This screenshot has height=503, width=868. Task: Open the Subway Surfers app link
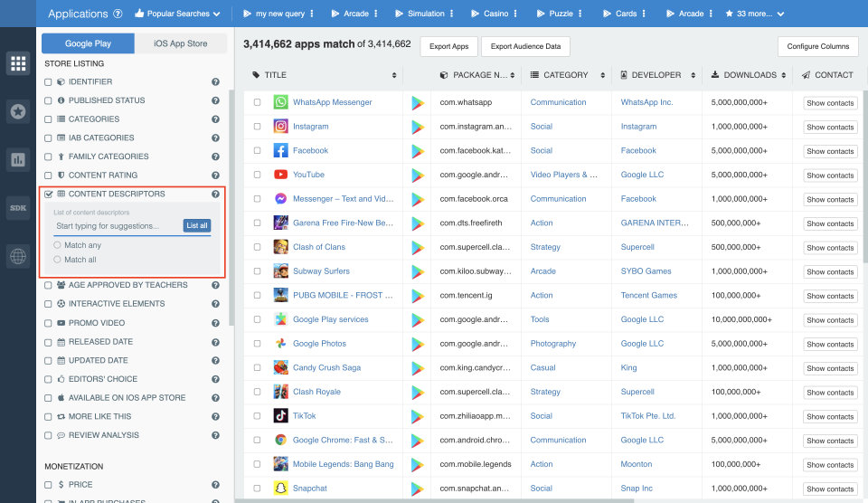[321, 271]
